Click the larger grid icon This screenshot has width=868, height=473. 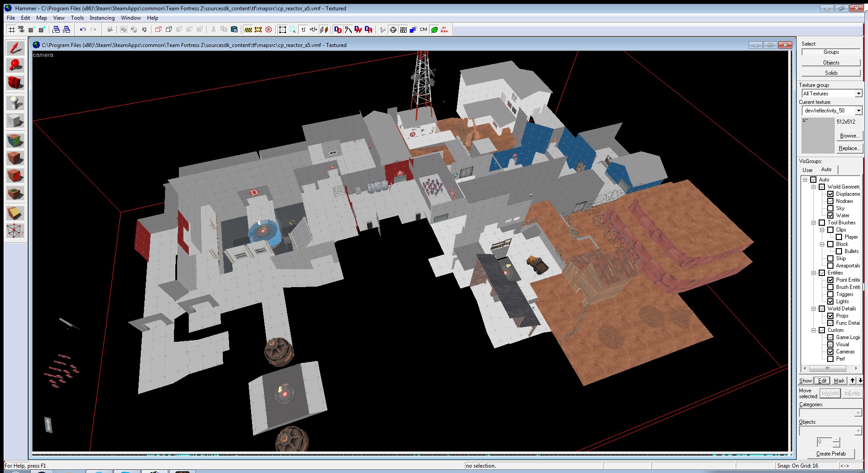click(41, 30)
